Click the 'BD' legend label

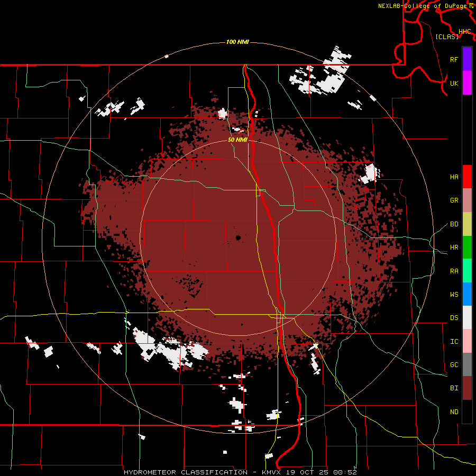(x=454, y=224)
